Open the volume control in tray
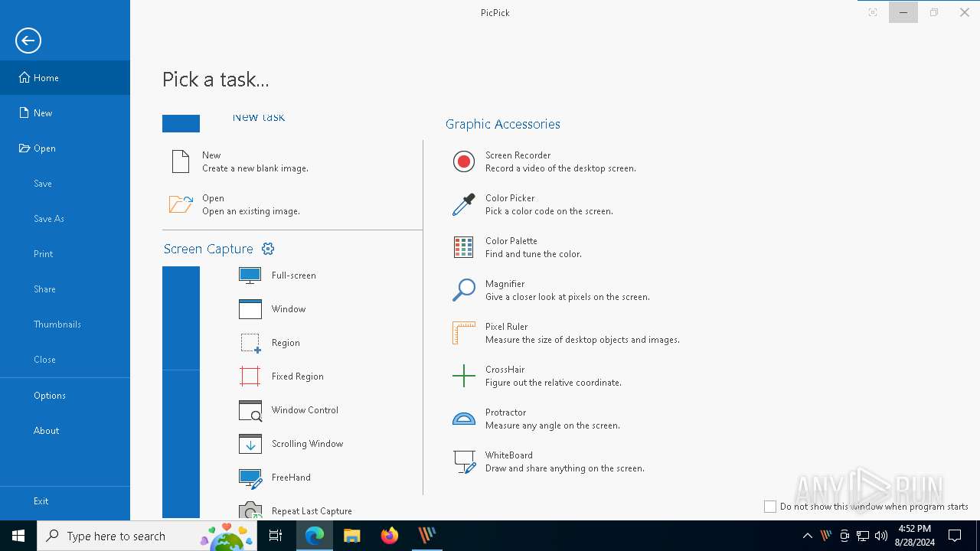Image resolution: width=980 pixels, height=551 pixels. click(881, 536)
